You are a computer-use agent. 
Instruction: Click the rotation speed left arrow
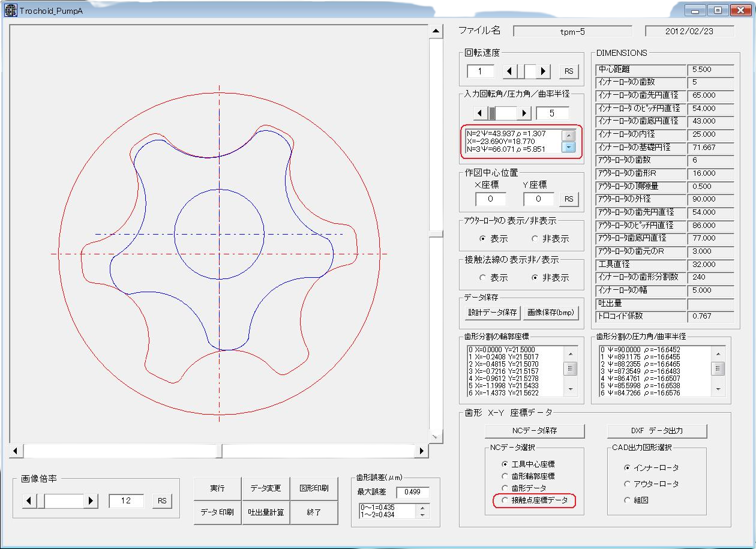(510, 71)
